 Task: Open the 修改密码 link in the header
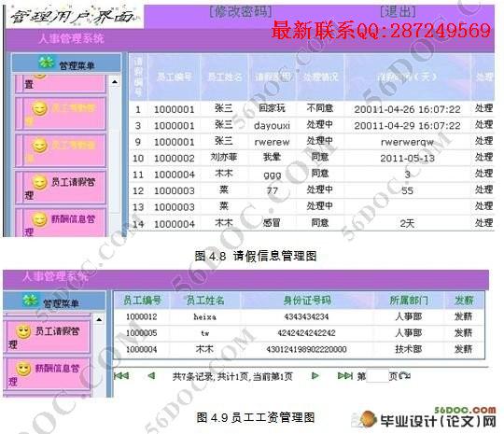click(x=241, y=12)
